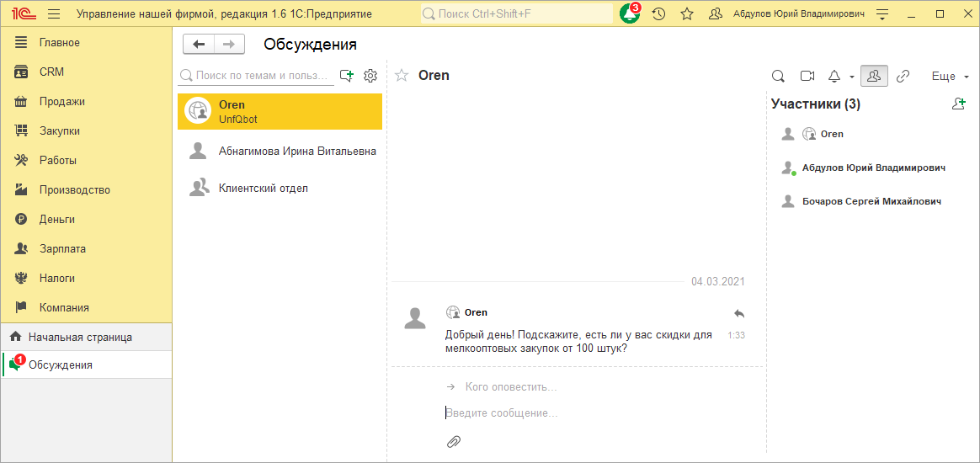Click the link icon in conversation toolbar

click(x=903, y=77)
